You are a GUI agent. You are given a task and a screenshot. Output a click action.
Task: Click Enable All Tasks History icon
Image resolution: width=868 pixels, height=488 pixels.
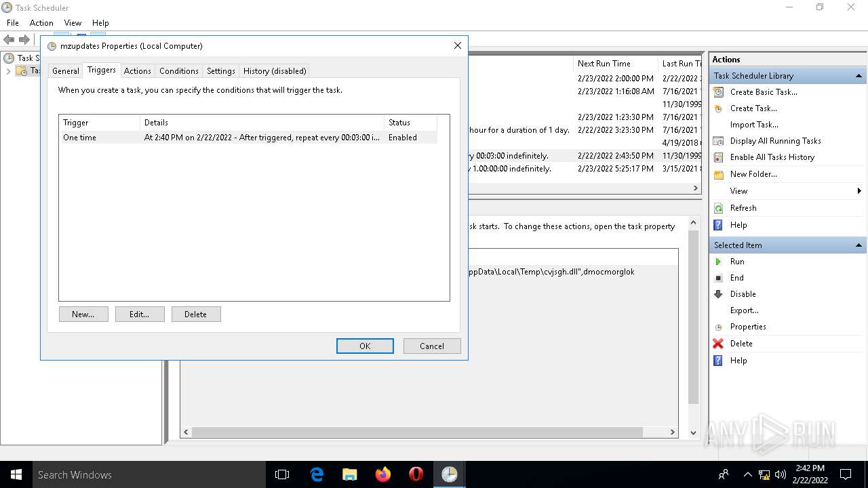click(x=718, y=157)
